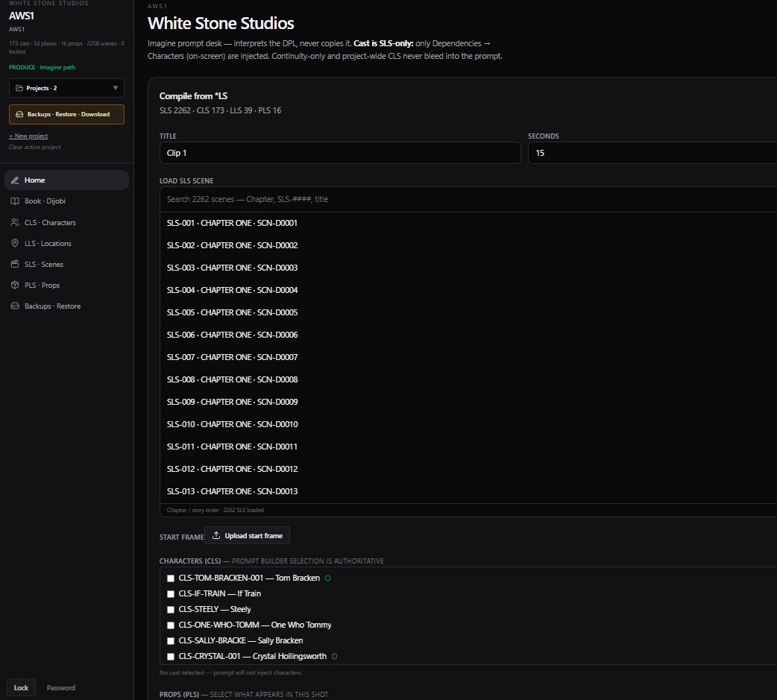Open the Backups · Restore sidebar page
The image size is (777, 700).
point(66,306)
